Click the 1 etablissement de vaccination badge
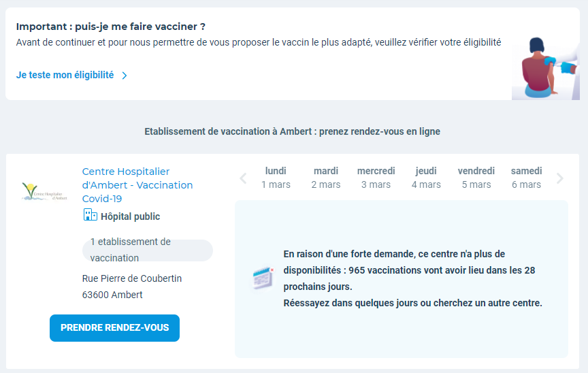The image size is (588, 373). 147,250
